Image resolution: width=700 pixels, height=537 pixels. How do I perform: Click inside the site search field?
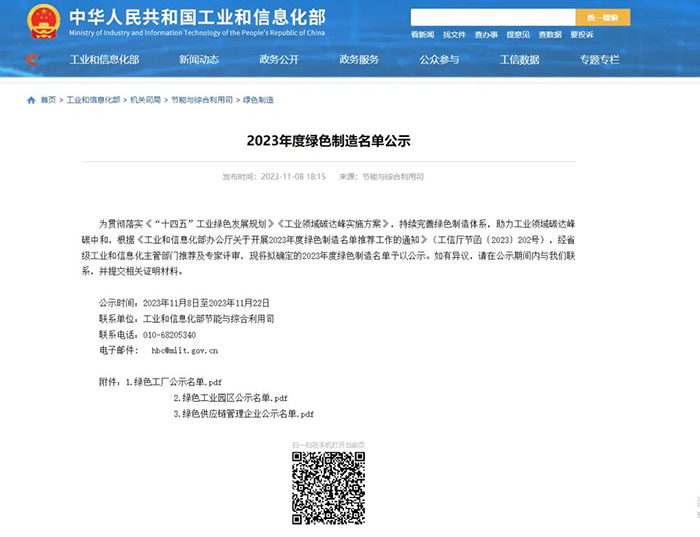pos(493,17)
